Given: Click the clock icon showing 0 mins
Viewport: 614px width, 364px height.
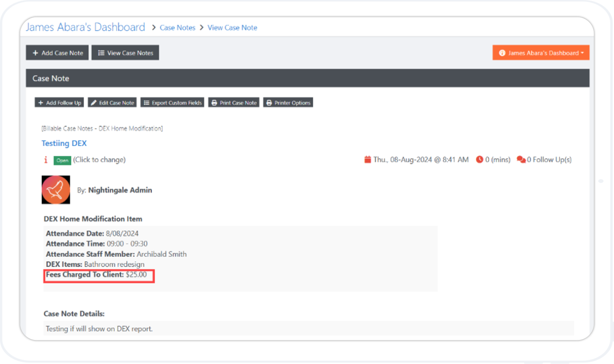Looking at the screenshot, I should click(479, 159).
